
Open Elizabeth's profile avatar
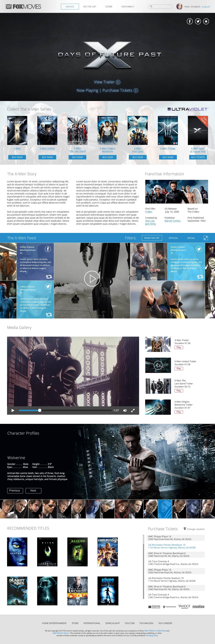point(179,7)
